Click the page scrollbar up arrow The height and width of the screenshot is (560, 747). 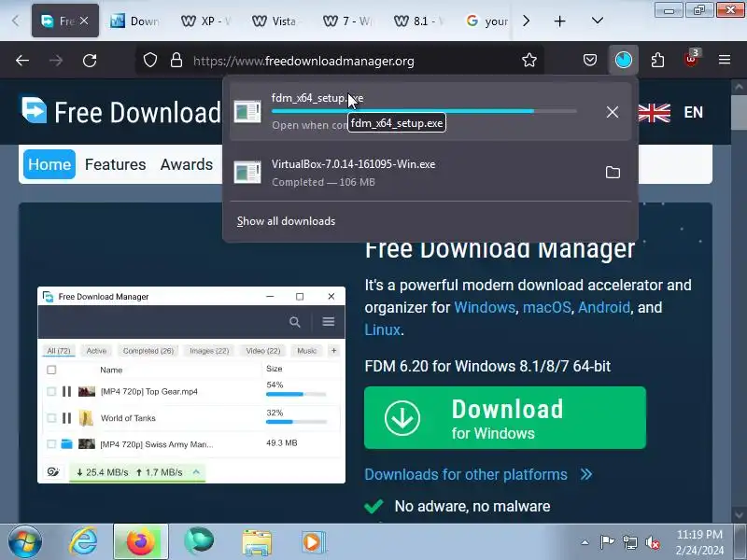pyautogui.click(x=739, y=87)
